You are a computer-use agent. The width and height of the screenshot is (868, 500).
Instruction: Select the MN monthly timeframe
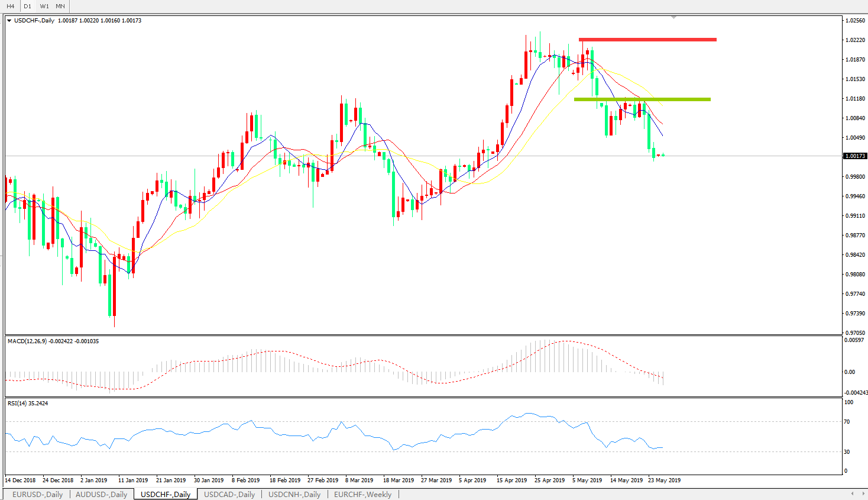60,6
